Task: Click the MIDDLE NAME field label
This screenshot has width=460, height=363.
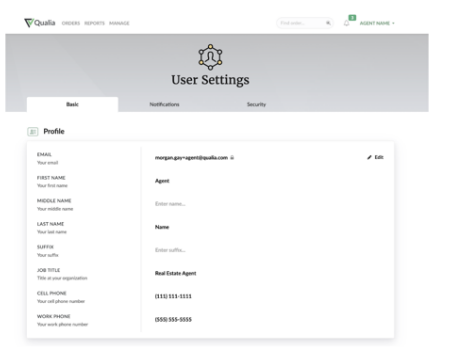Action: 54,201
